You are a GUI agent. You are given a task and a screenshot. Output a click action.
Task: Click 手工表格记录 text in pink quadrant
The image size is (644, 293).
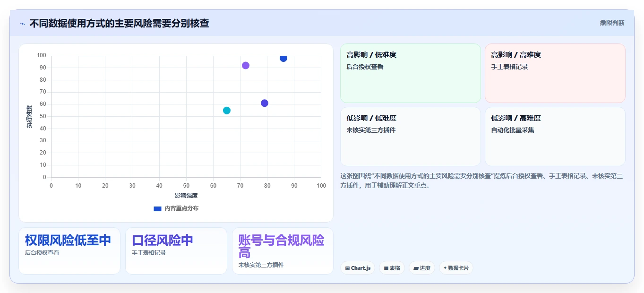click(509, 67)
